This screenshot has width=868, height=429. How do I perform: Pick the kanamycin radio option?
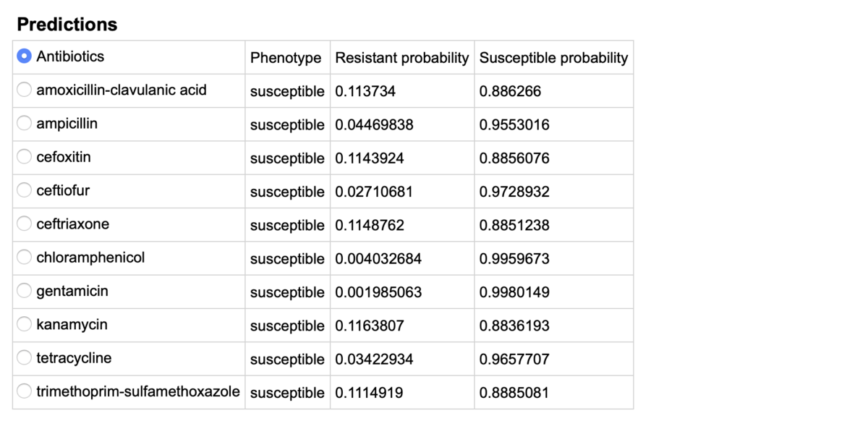click(25, 325)
